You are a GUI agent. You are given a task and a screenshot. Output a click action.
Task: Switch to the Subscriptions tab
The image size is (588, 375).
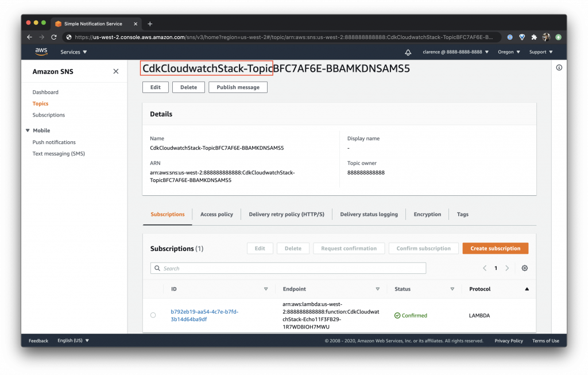(x=168, y=215)
